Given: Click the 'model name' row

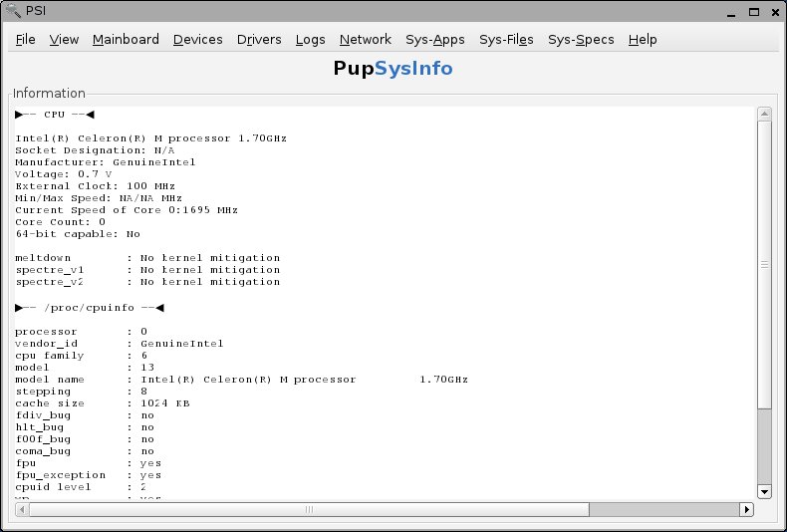Looking at the screenshot, I should (x=241, y=380).
